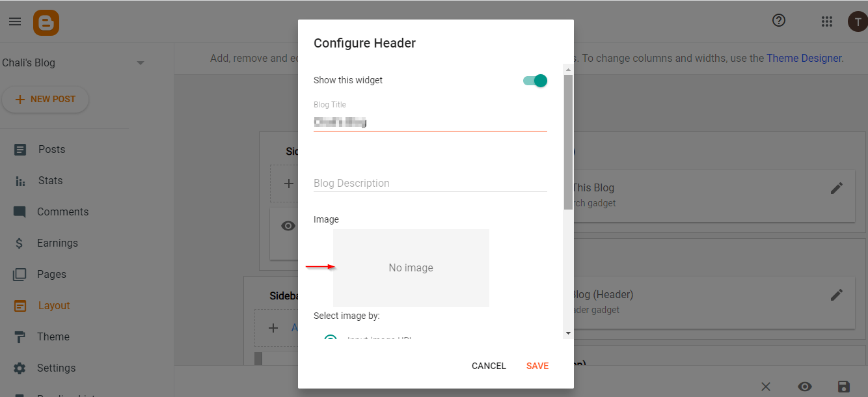Screen dimensions: 868x397
Task: Open the Theme menu item
Action: pos(53,336)
